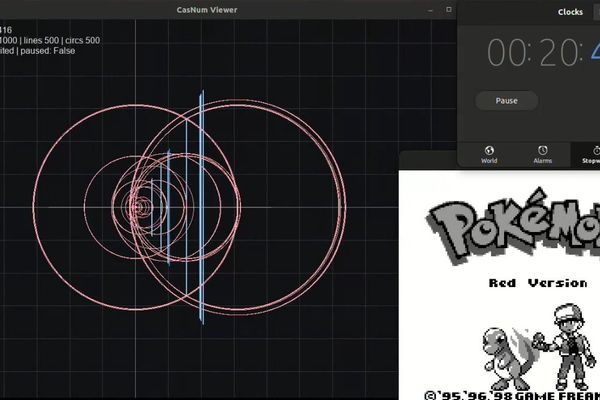
Task: Click the 'lines 500 | circs 500' status text
Action: point(62,40)
